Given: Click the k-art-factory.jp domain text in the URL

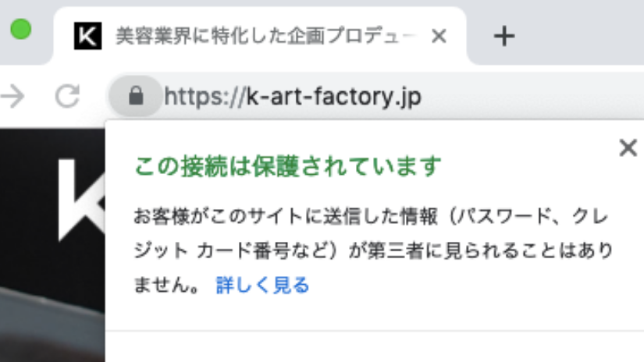Looking at the screenshot, I should pyautogui.click(x=333, y=97).
